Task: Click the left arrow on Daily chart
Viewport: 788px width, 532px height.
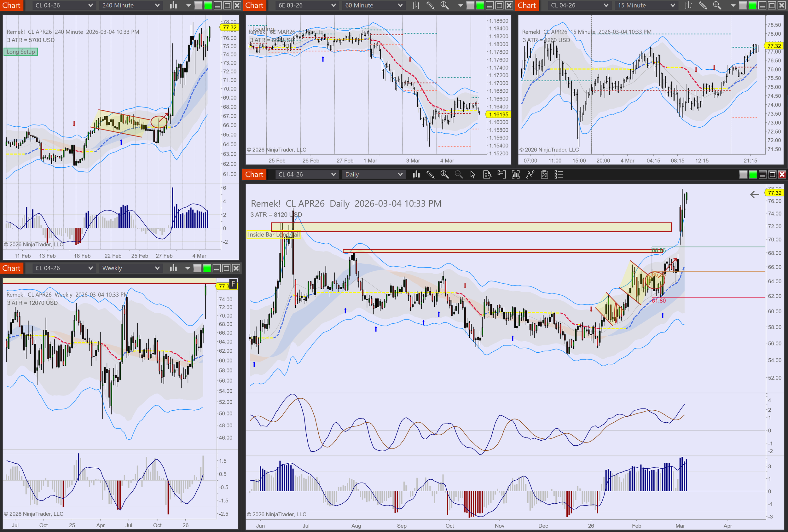Action: [x=755, y=195]
